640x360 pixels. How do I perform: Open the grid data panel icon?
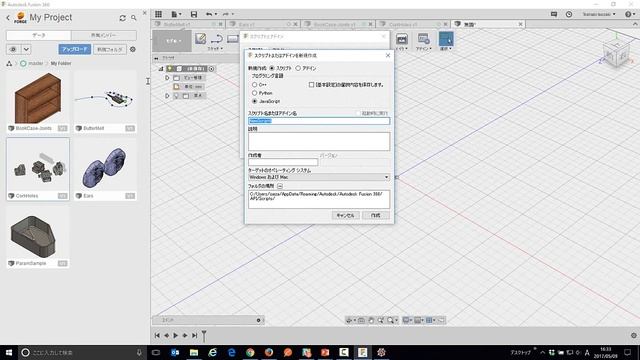click(x=158, y=14)
